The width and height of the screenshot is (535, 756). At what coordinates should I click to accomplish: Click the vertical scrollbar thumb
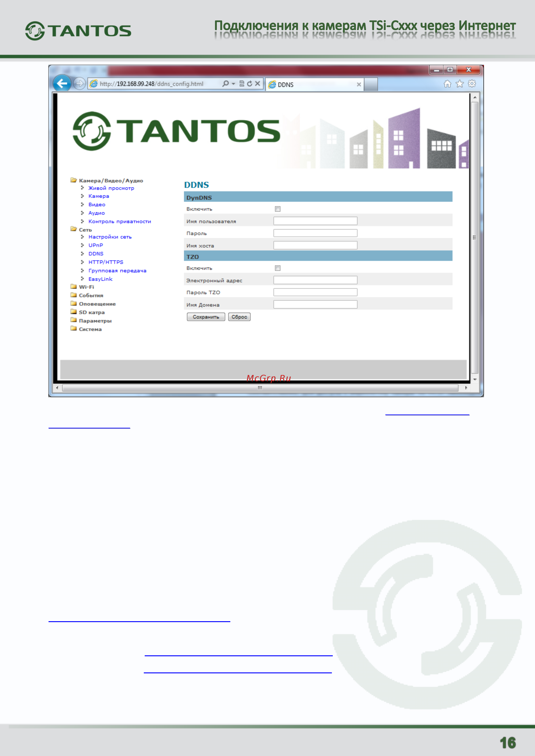(475, 237)
